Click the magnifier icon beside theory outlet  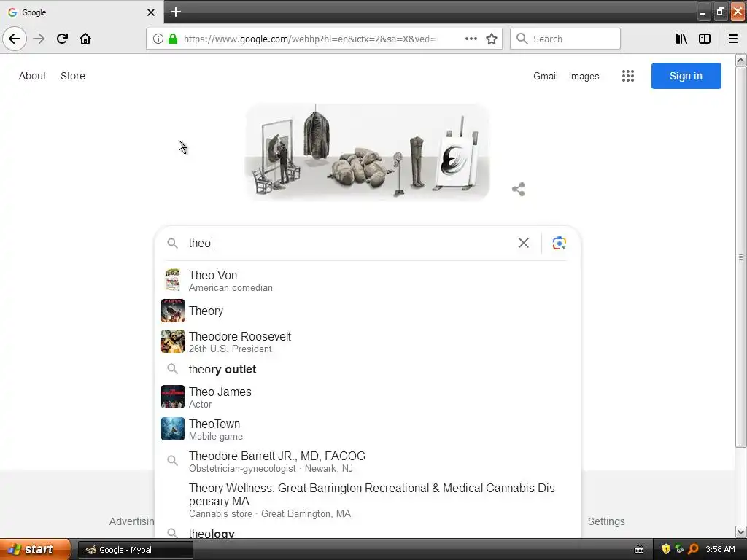coord(172,369)
